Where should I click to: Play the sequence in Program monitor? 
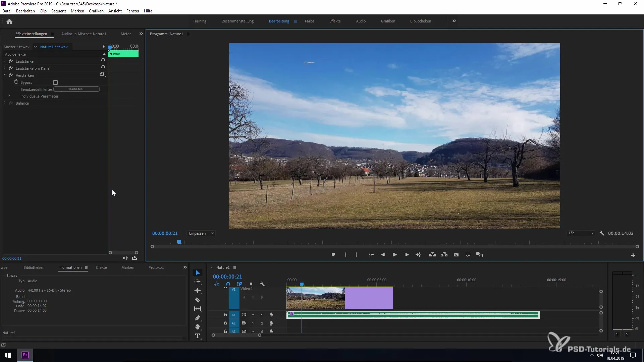pyautogui.click(x=394, y=255)
